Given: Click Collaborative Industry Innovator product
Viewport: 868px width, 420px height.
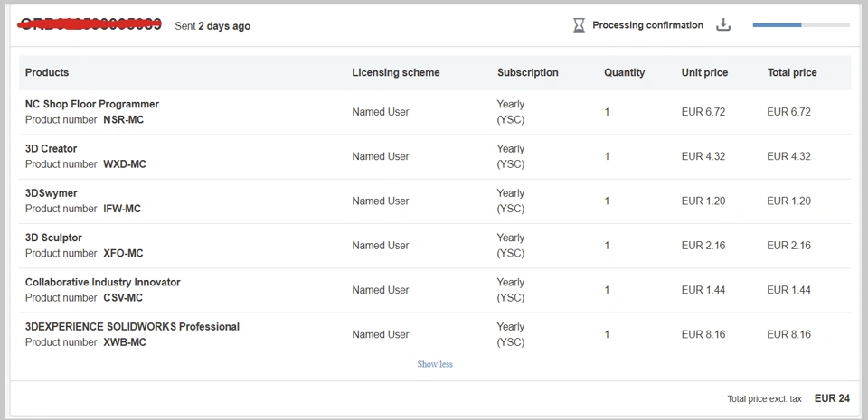Looking at the screenshot, I should click(x=103, y=282).
